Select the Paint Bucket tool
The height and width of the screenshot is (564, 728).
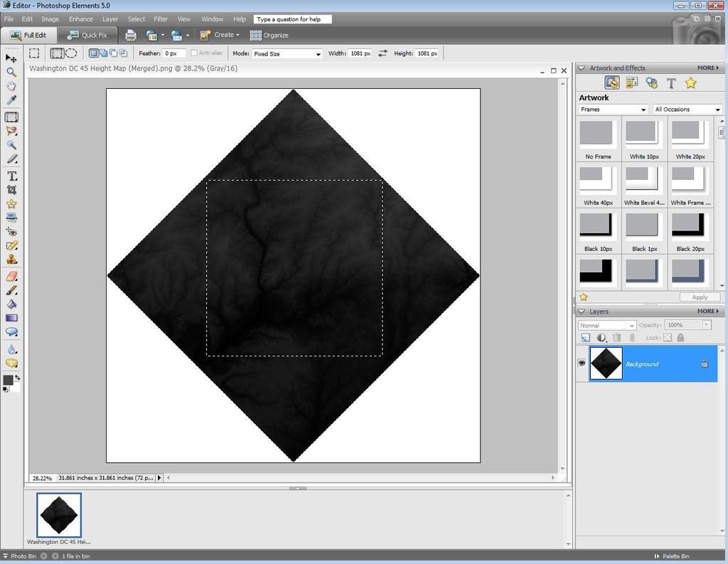[11, 304]
